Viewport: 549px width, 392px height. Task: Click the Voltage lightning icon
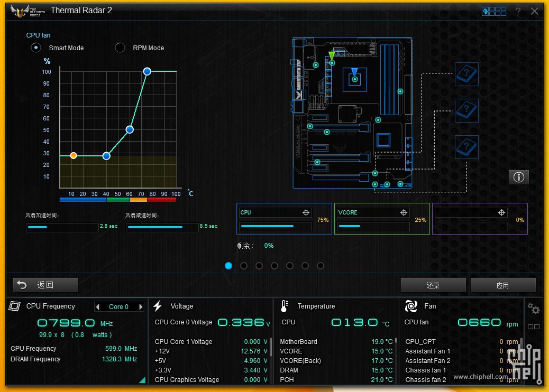point(158,306)
